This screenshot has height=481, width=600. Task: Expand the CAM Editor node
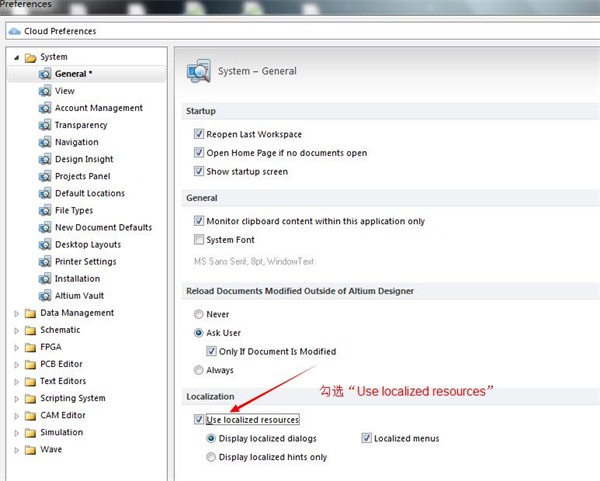(16, 416)
